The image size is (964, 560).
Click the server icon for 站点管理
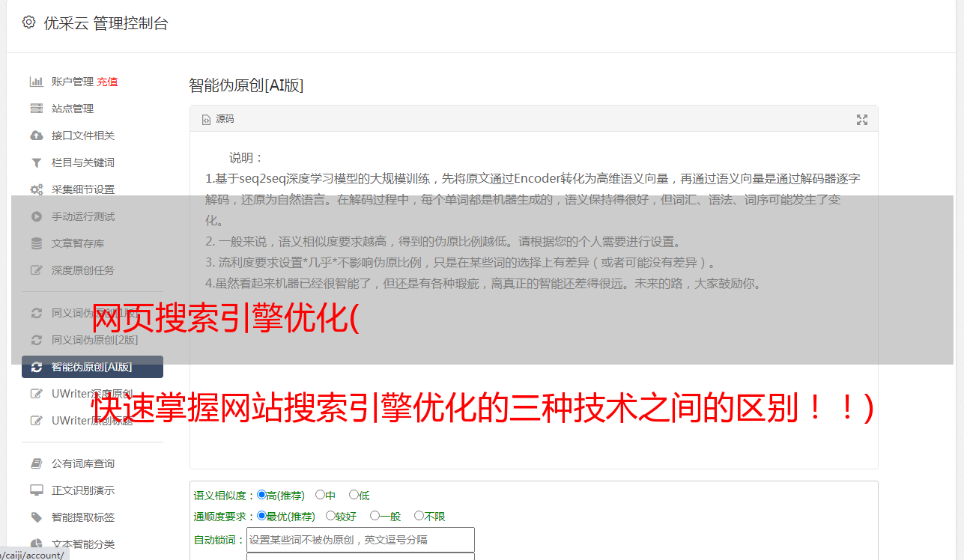click(36, 109)
